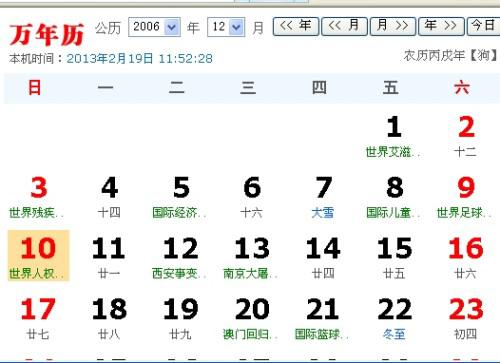Choose date 9 世界足球 cell

tap(466, 197)
